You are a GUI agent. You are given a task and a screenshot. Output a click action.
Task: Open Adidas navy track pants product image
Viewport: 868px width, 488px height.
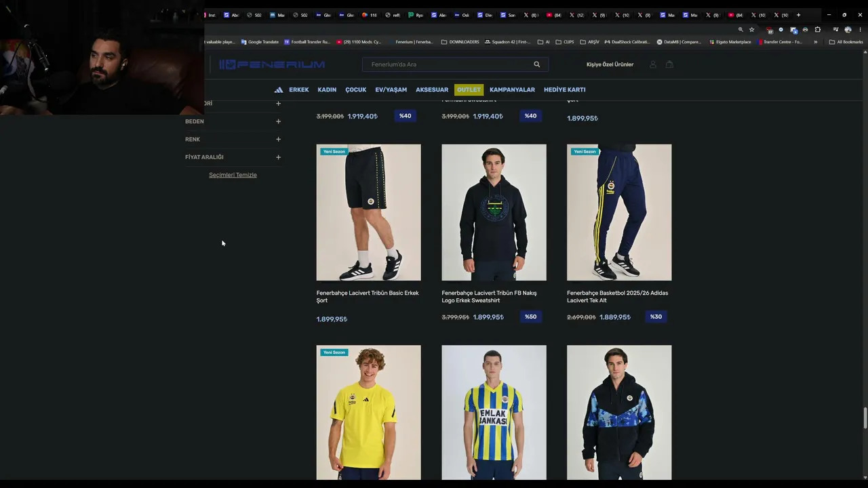click(x=619, y=212)
